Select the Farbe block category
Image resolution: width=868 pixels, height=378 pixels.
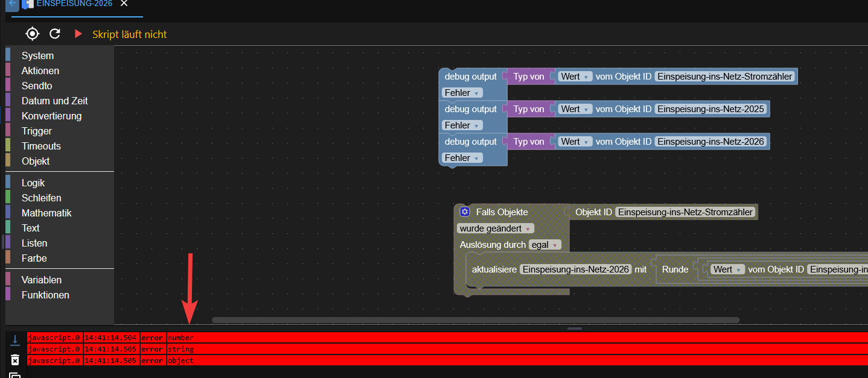click(35, 258)
